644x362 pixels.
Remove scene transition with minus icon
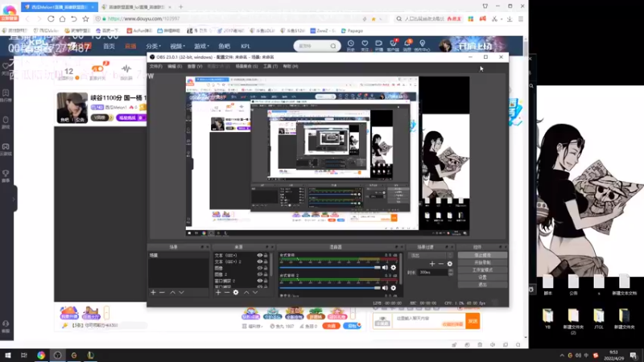tap(440, 264)
